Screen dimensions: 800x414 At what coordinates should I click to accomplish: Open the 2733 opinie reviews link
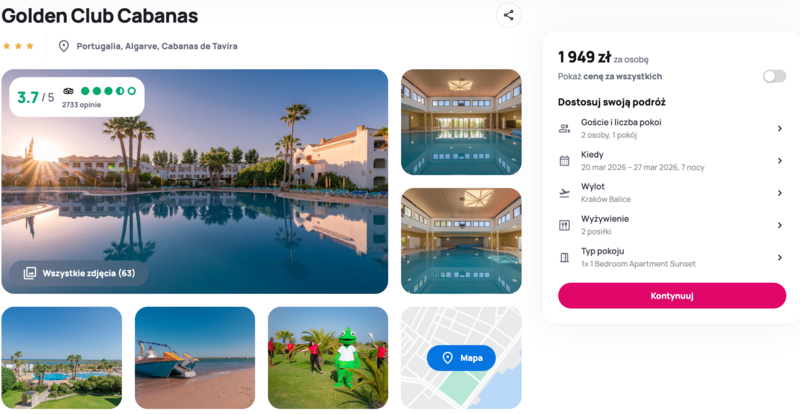point(82,105)
